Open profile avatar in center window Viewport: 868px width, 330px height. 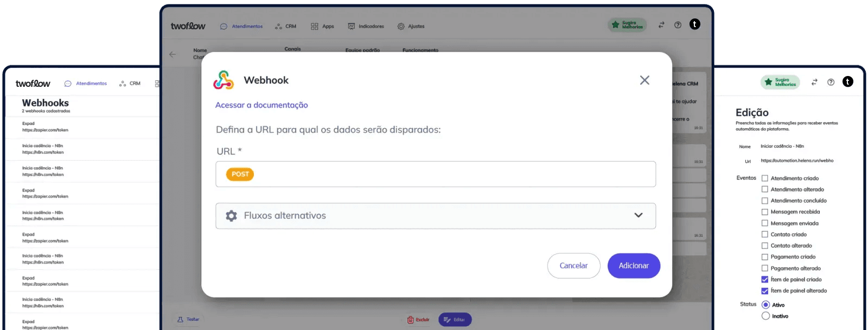[x=695, y=24]
